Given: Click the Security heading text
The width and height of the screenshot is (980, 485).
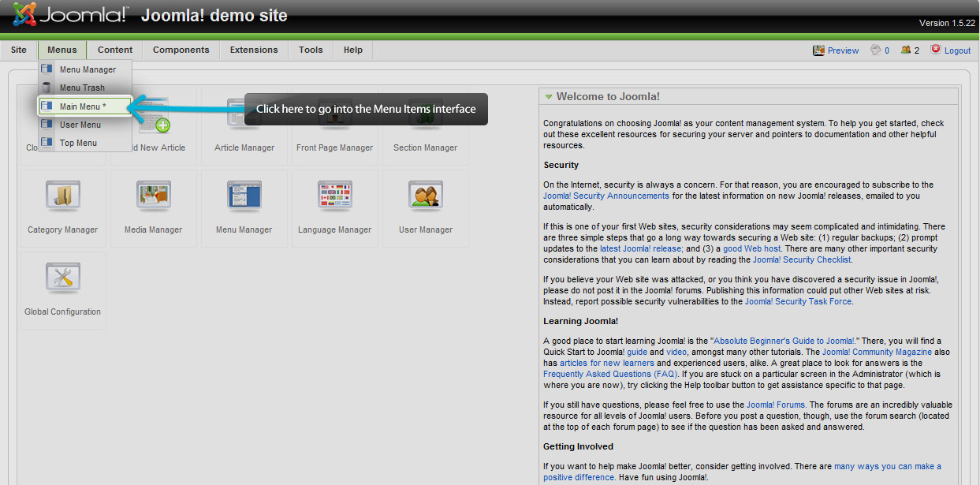Looking at the screenshot, I should (561, 165).
